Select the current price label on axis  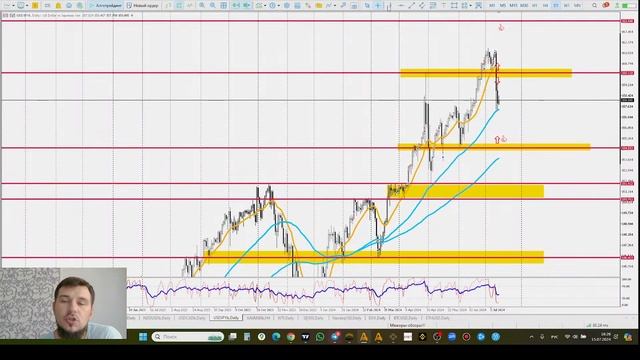pos(627,100)
